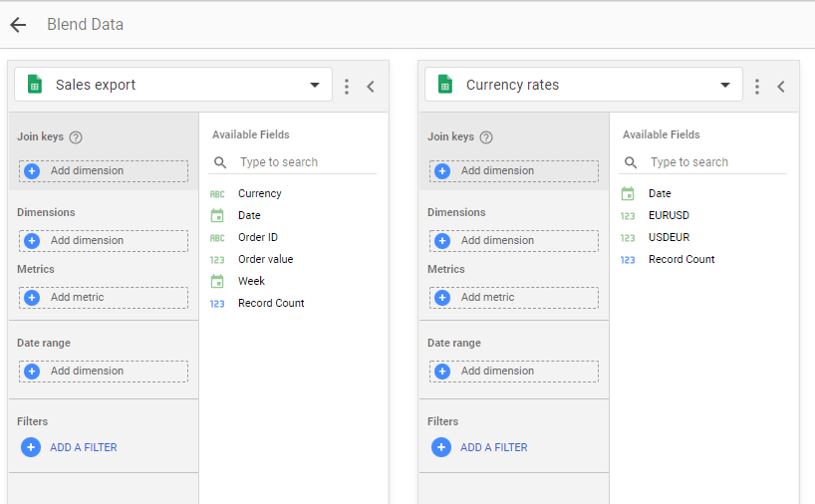Open Join keys help icon in Currency rates

tap(486, 137)
